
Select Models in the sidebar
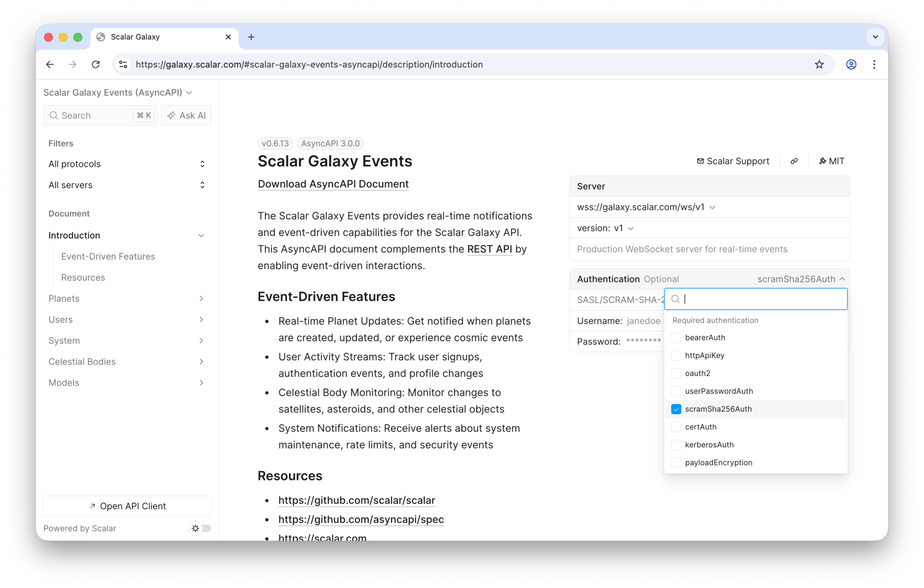[x=64, y=383]
